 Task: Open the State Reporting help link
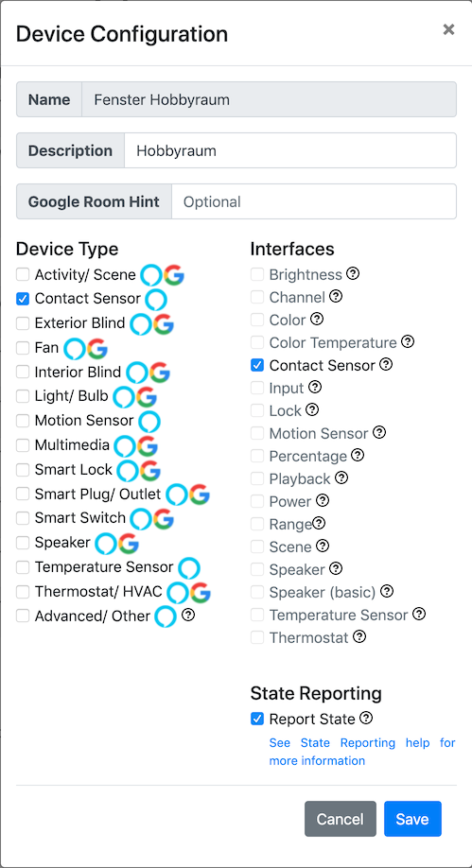[x=362, y=751]
